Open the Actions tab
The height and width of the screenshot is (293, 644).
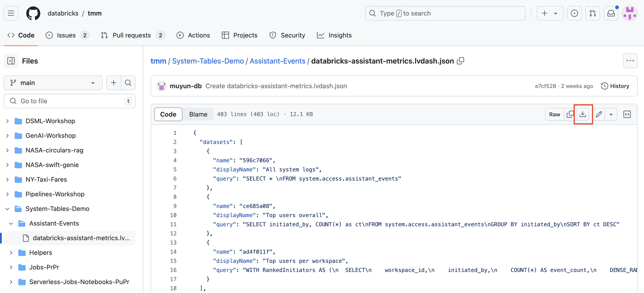pyautogui.click(x=193, y=35)
